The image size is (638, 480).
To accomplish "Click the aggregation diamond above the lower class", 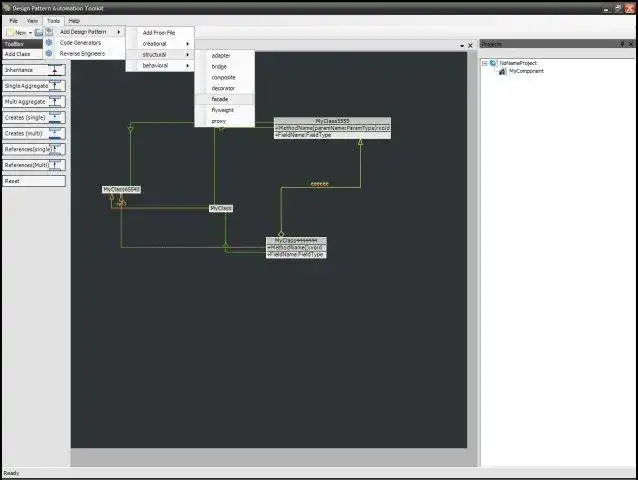I will pos(281,234).
